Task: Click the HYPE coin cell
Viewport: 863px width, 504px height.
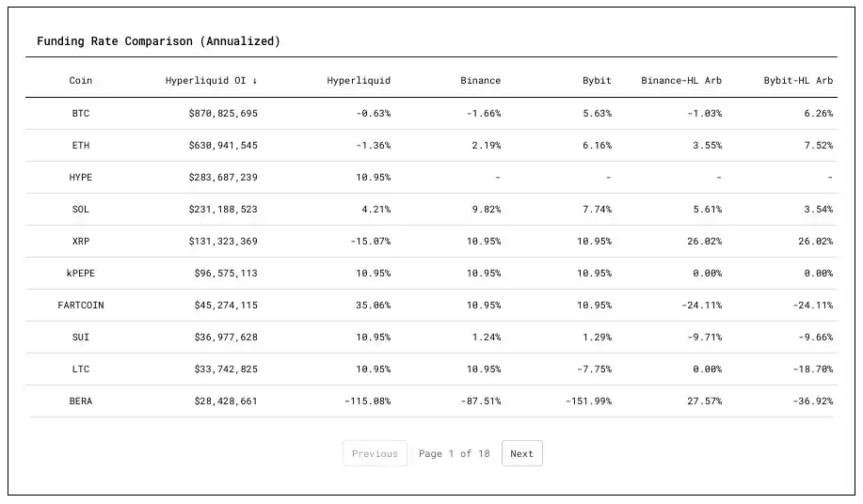Action: point(81,178)
